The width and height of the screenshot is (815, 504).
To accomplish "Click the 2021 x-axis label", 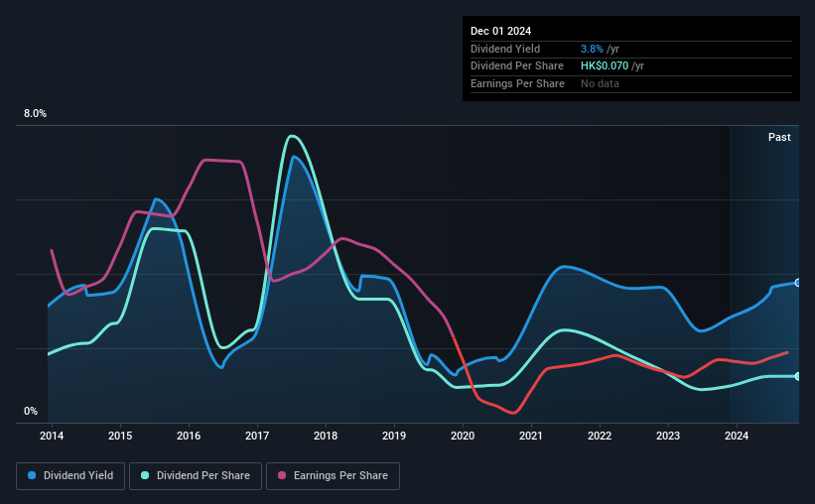I will (x=531, y=436).
